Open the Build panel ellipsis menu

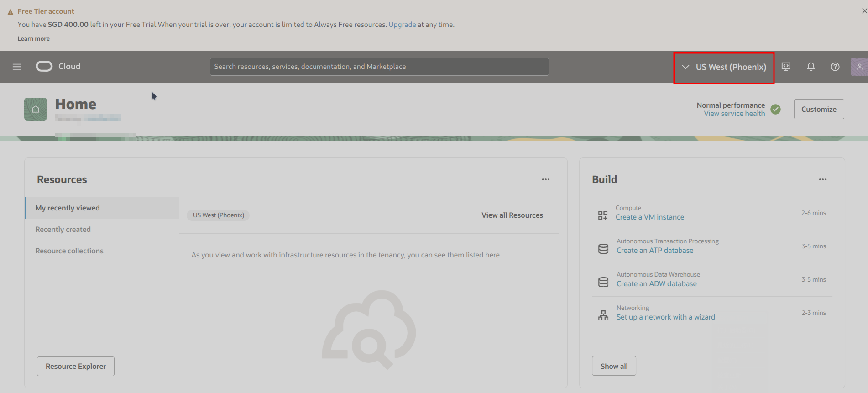pos(823,179)
